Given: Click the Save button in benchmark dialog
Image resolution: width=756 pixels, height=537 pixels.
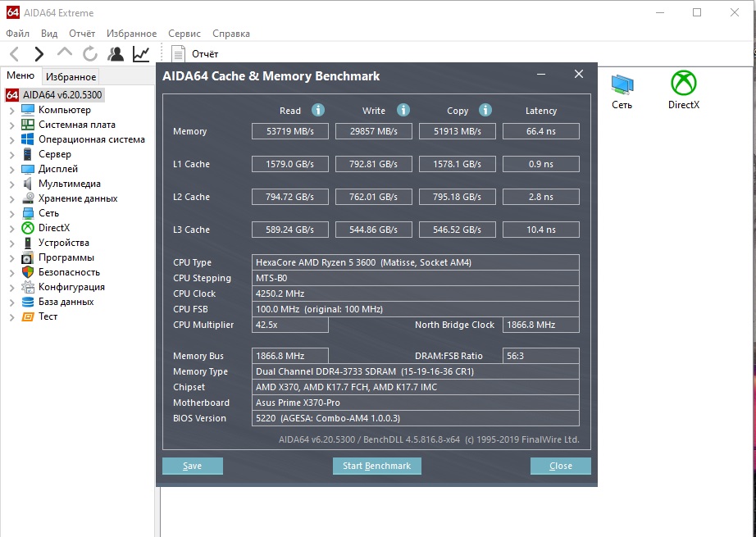Looking at the screenshot, I should coord(193,466).
